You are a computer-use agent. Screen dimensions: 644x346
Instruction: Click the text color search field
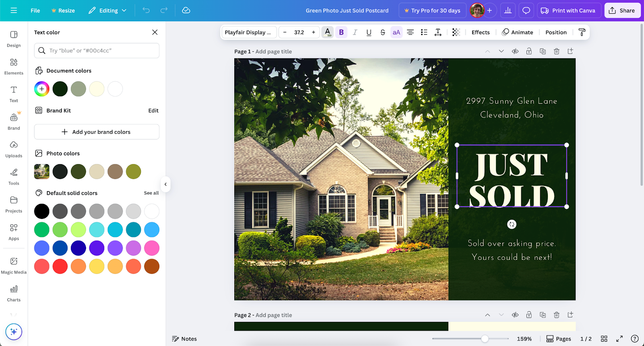tap(97, 51)
